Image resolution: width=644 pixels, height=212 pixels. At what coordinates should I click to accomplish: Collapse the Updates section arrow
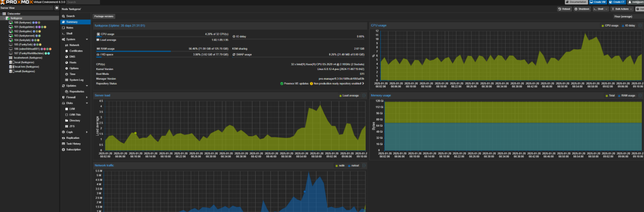[87, 86]
